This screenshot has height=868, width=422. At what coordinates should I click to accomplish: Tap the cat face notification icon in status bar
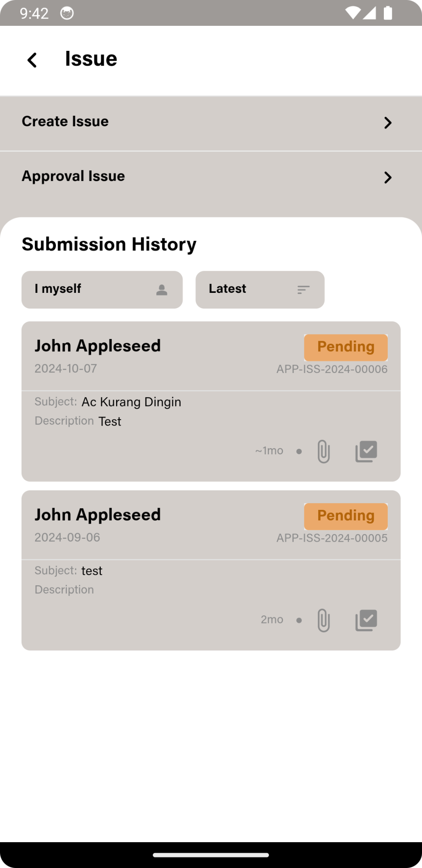(67, 14)
